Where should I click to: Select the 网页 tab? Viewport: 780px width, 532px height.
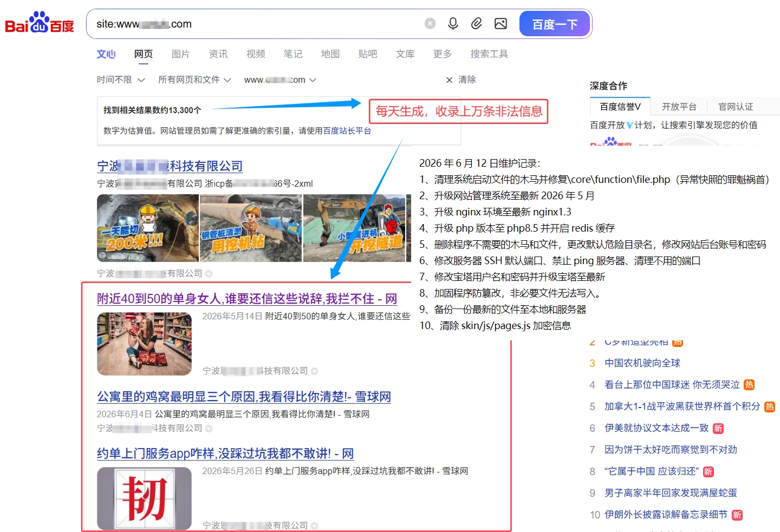coord(144,54)
